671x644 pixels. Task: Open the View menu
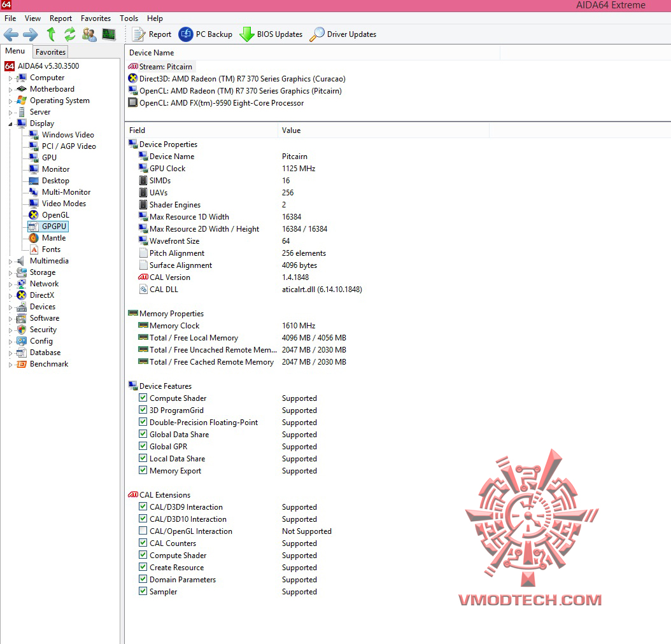click(x=32, y=18)
